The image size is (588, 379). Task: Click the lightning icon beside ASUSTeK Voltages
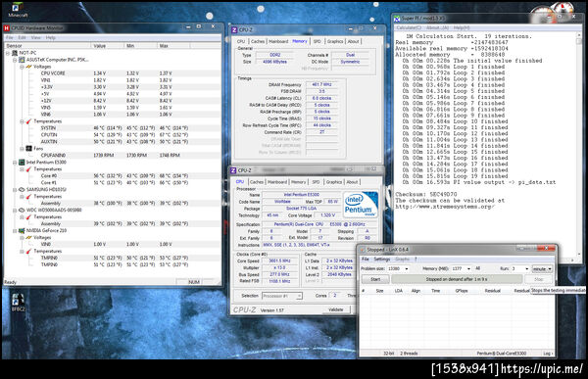click(28, 67)
